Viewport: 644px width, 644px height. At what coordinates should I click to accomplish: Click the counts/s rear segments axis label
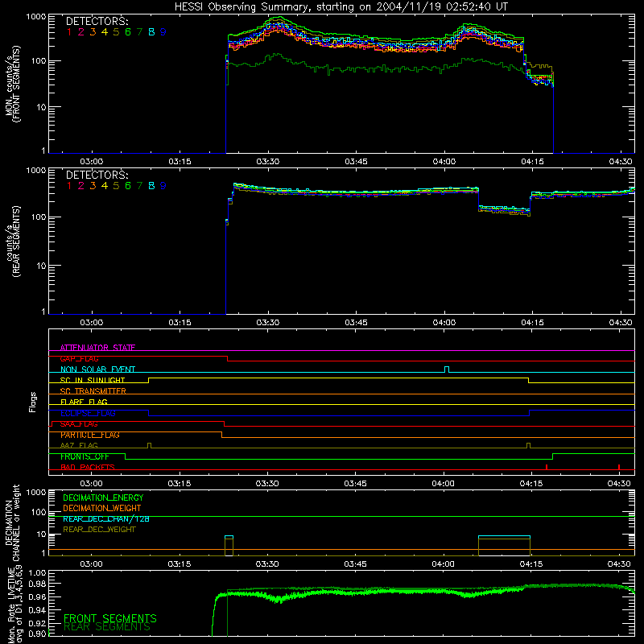click(13, 241)
